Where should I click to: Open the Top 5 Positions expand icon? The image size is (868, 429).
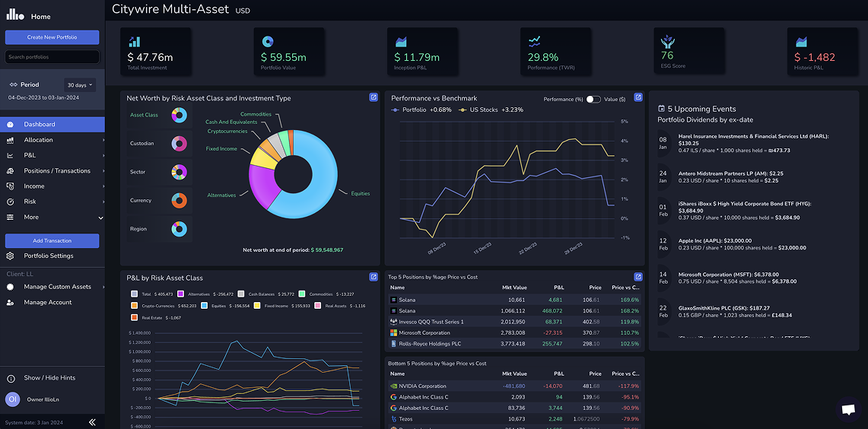(638, 277)
